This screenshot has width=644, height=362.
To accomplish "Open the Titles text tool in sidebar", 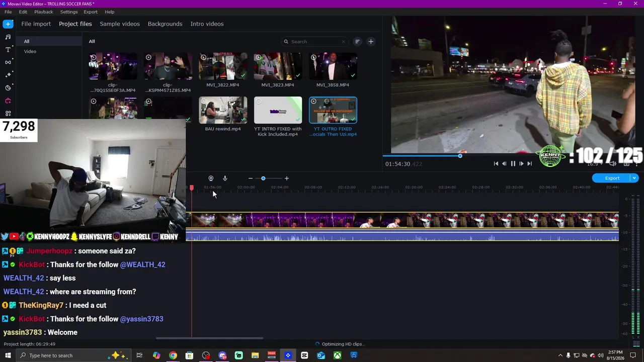I will pos(8,49).
